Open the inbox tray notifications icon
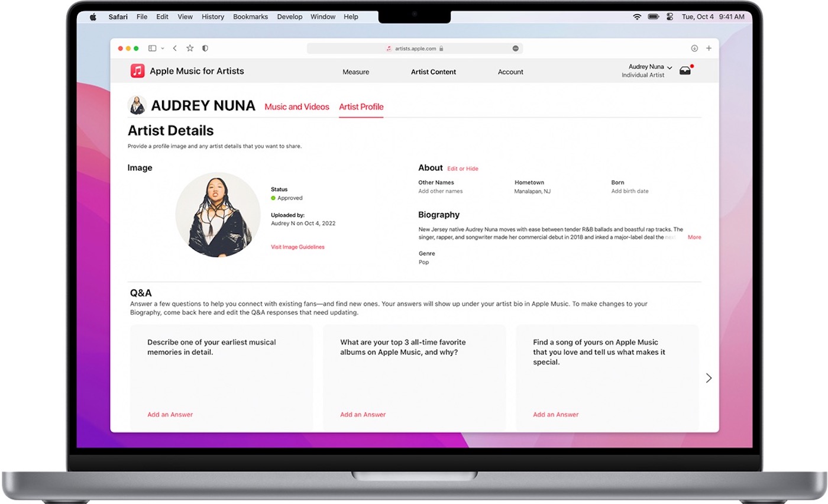 (685, 70)
